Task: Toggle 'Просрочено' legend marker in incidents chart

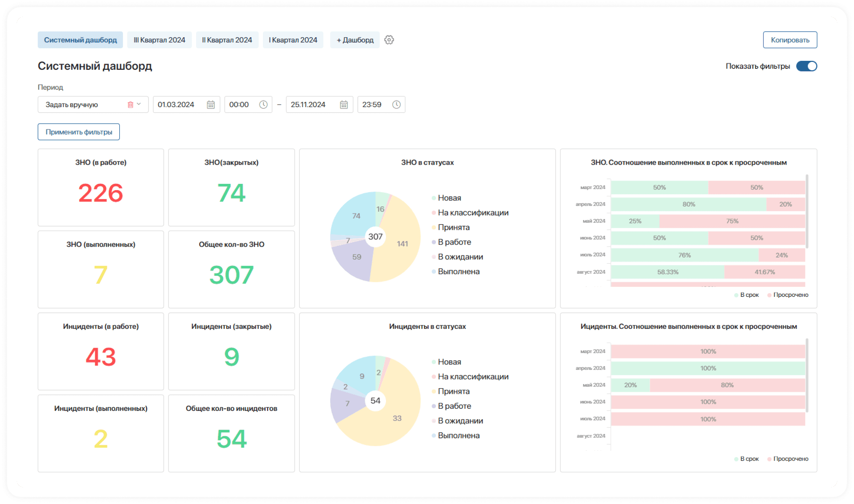Action: 770,459
